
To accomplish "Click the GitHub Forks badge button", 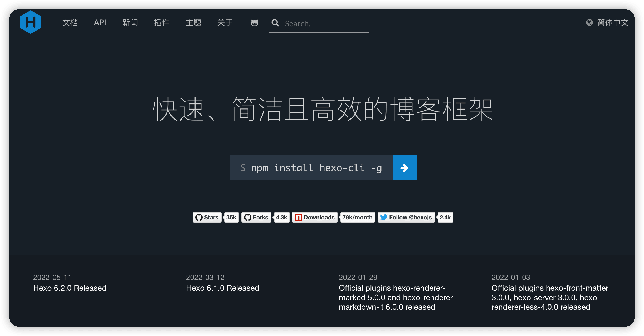I will tap(256, 217).
